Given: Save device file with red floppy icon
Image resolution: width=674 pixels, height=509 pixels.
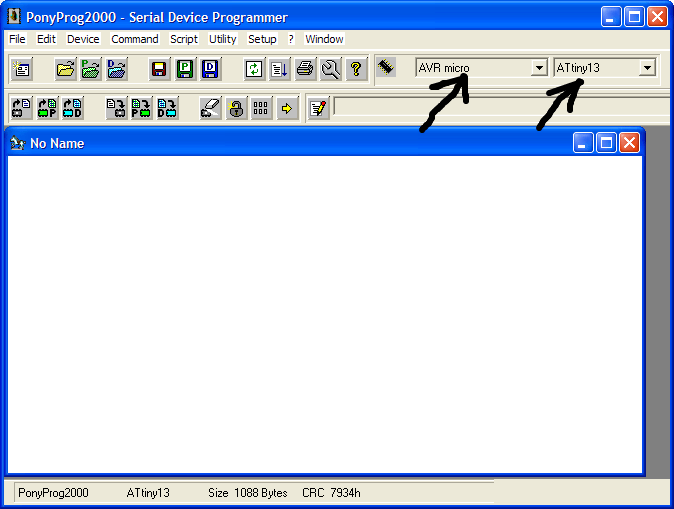Looking at the screenshot, I should 159,69.
